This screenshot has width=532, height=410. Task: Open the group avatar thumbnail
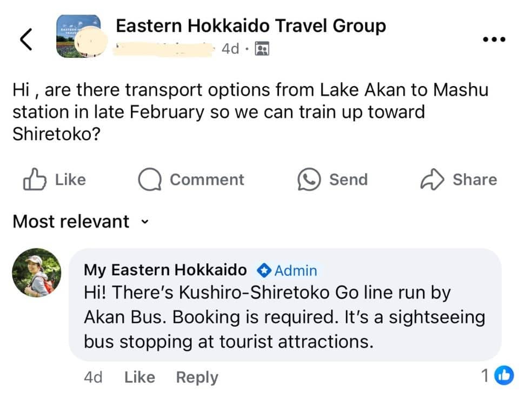click(x=79, y=36)
